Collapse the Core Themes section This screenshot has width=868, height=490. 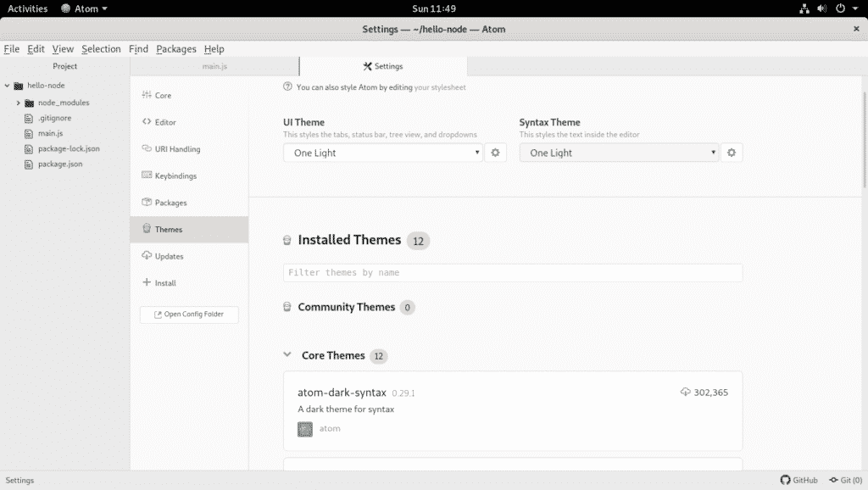pyautogui.click(x=287, y=356)
